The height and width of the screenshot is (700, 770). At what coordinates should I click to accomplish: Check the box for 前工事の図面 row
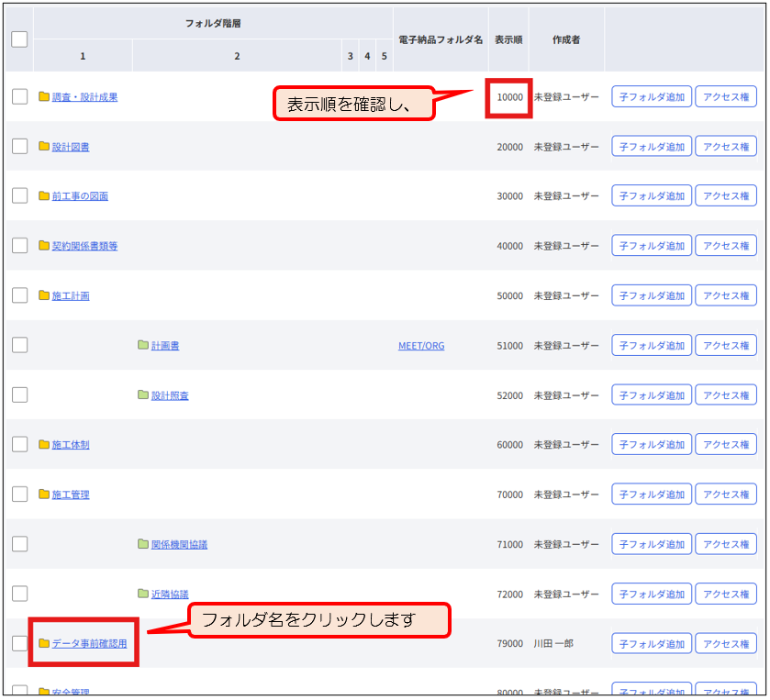tap(19, 195)
